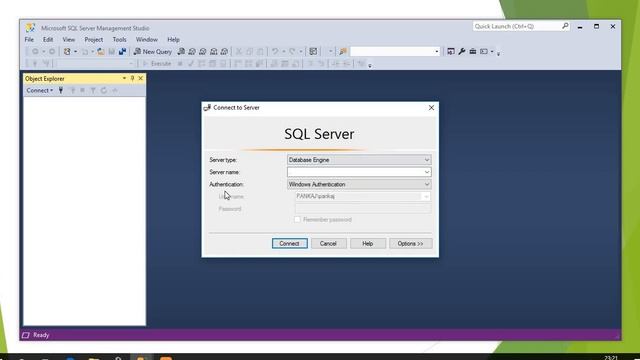This screenshot has width=640, height=360.
Task: Click the Database Engine Query icon after New Query
Action: tap(181, 51)
